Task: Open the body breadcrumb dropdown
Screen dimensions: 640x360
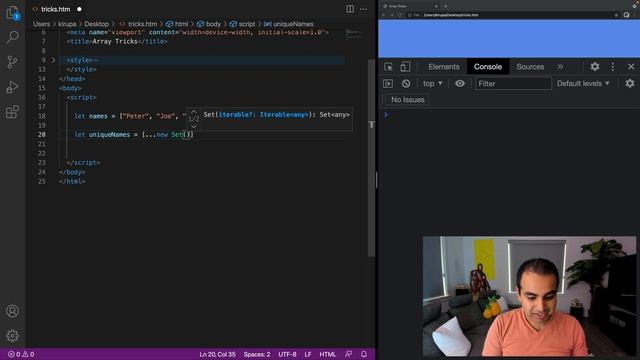Action: point(209,24)
